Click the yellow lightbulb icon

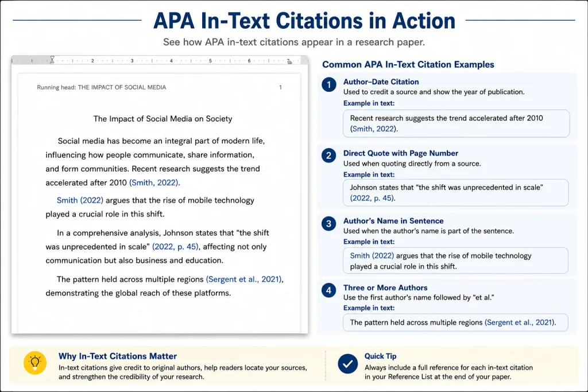35,363
